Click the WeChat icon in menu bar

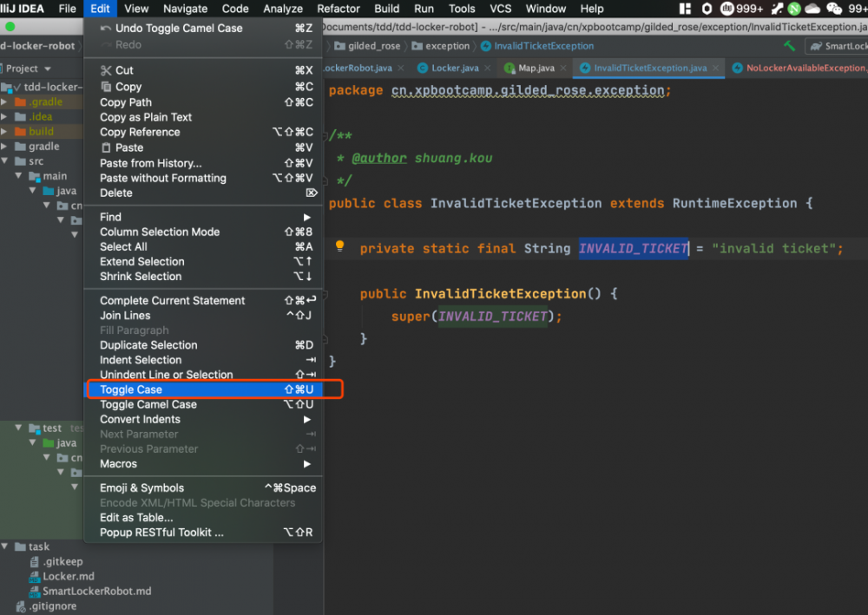tap(835, 9)
